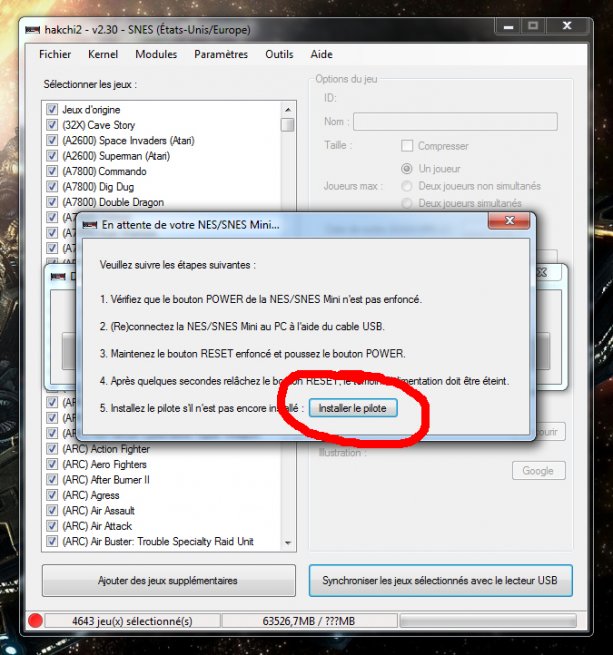Click Ajouter des jeux supplémentaires button
613x655 pixels.
pos(168,581)
